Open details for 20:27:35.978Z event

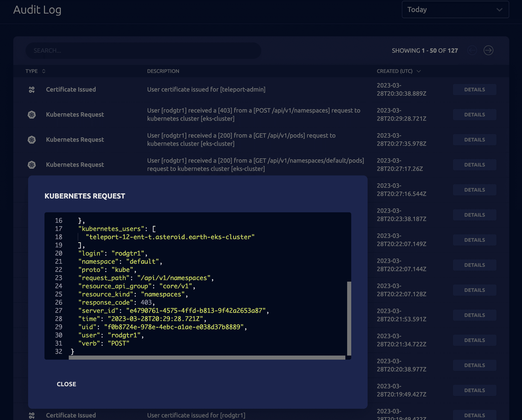(x=474, y=140)
